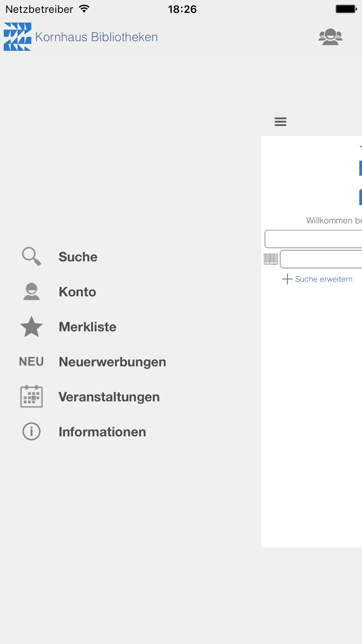
Task: Click the Kornhaus Bibliotheken title text
Action: (96, 37)
